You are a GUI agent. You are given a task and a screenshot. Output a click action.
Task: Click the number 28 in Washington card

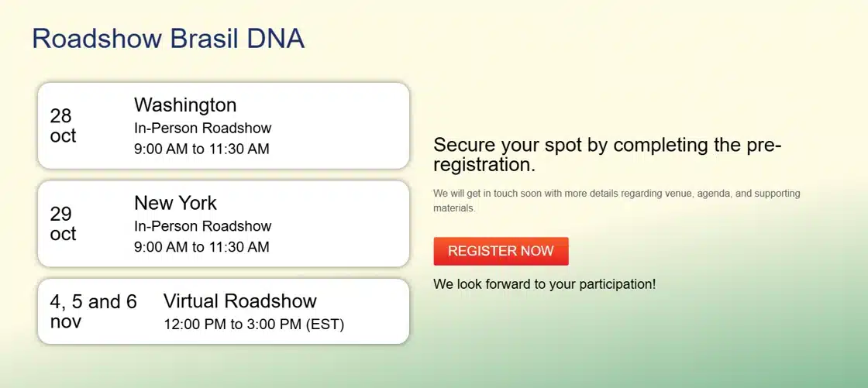(60, 115)
